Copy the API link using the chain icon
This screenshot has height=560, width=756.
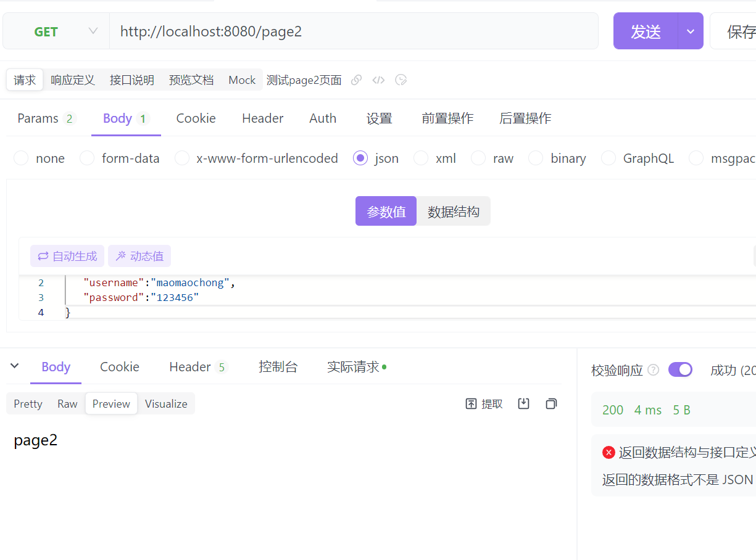pos(356,80)
